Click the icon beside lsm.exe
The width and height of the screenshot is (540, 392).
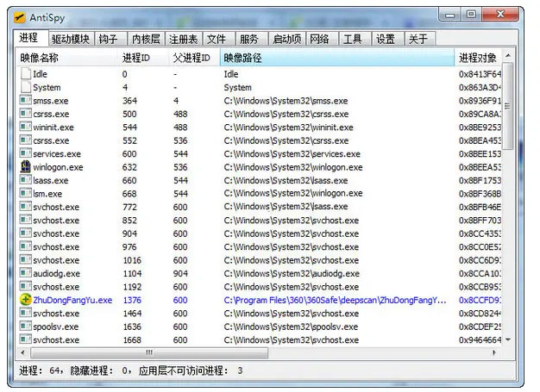(x=26, y=193)
